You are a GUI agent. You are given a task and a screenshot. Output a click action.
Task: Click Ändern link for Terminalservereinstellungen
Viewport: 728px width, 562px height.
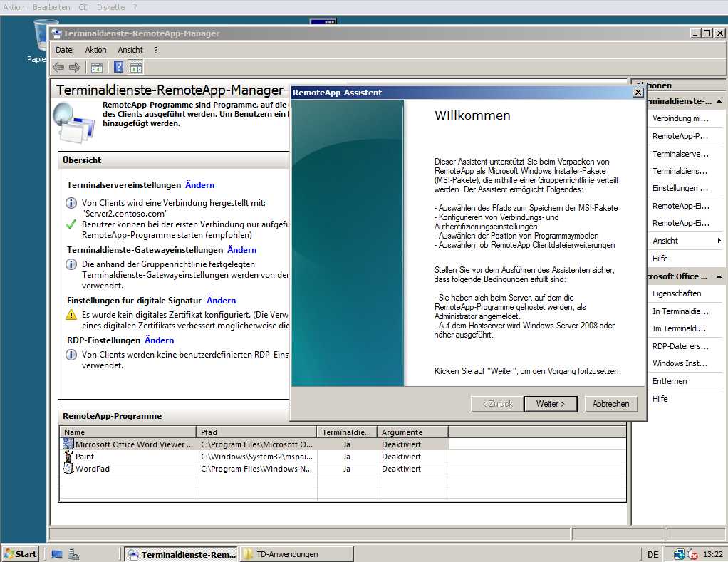[x=199, y=184]
